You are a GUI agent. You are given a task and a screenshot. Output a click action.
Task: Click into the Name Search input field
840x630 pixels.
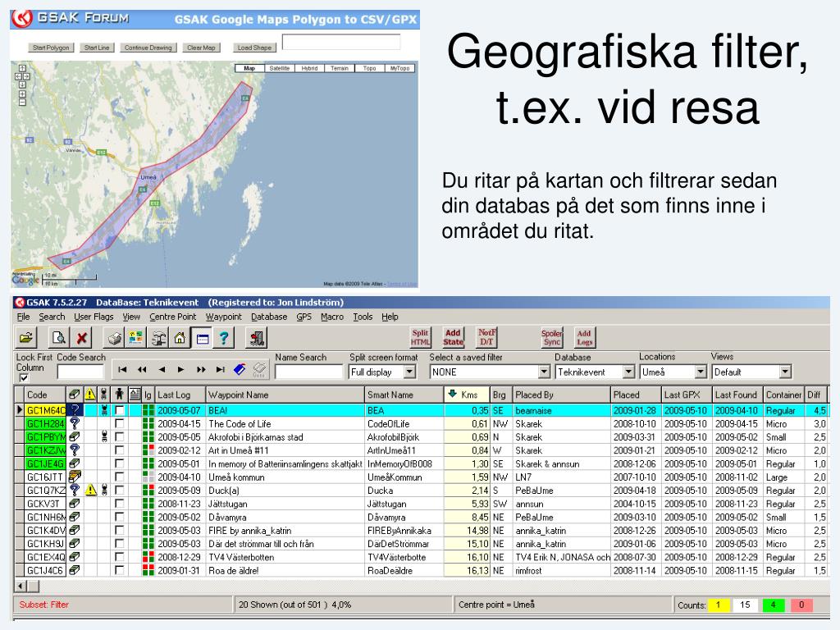click(308, 372)
